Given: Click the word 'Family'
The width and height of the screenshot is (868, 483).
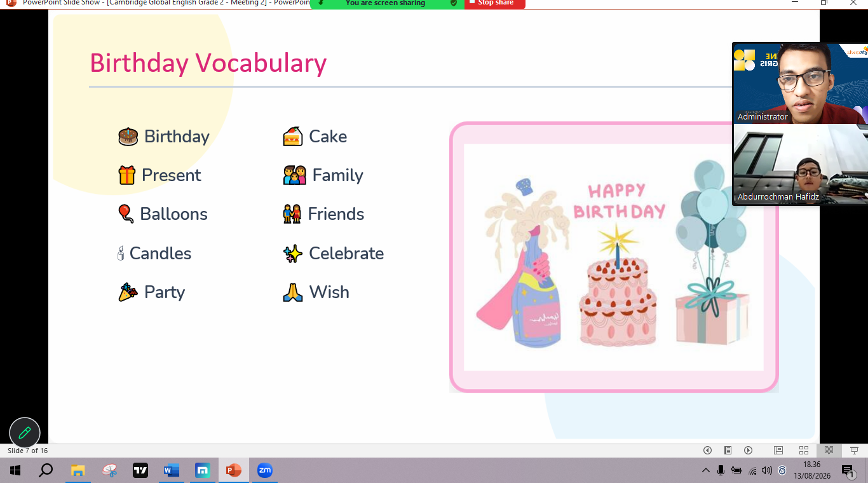Looking at the screenshot, I should (x=337, y=175).
